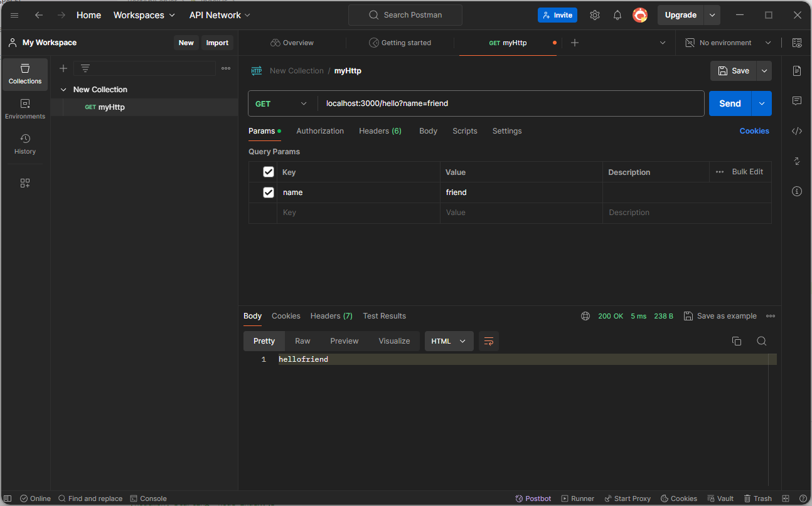The image size is (812, 506).
Task: Open the Documentation icon in right sidebar
Action: coord(797,71)
